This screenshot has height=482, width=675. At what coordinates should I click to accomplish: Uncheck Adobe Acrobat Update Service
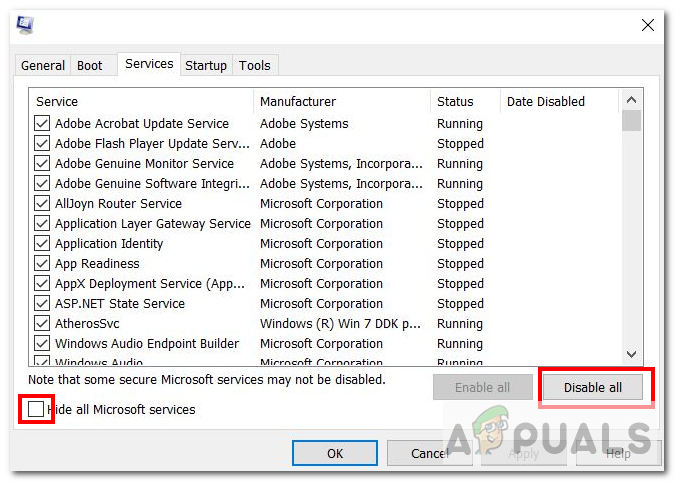(42, 124)
